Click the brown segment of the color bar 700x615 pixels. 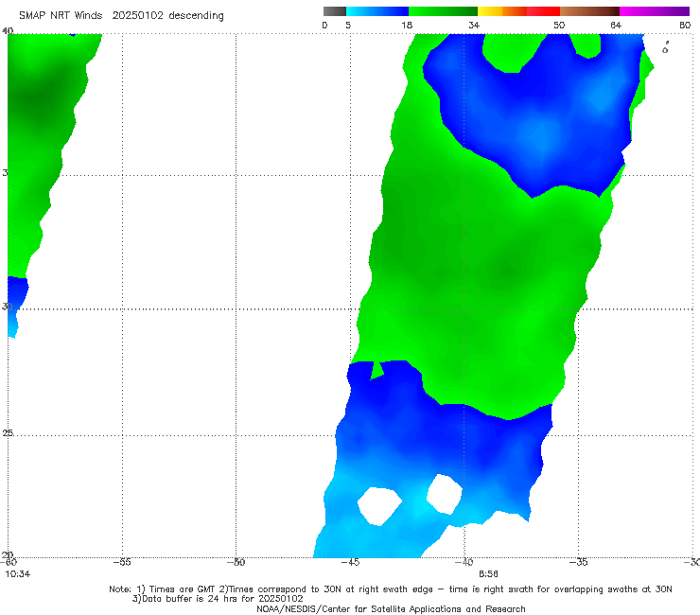(x=589, y=11)
